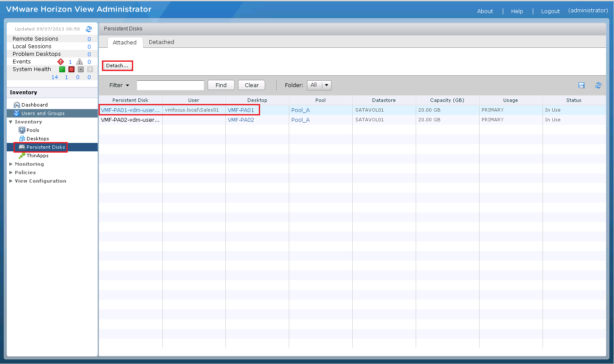
Task: Refresh the persistent disks table
Action: (x=598, y=85)
